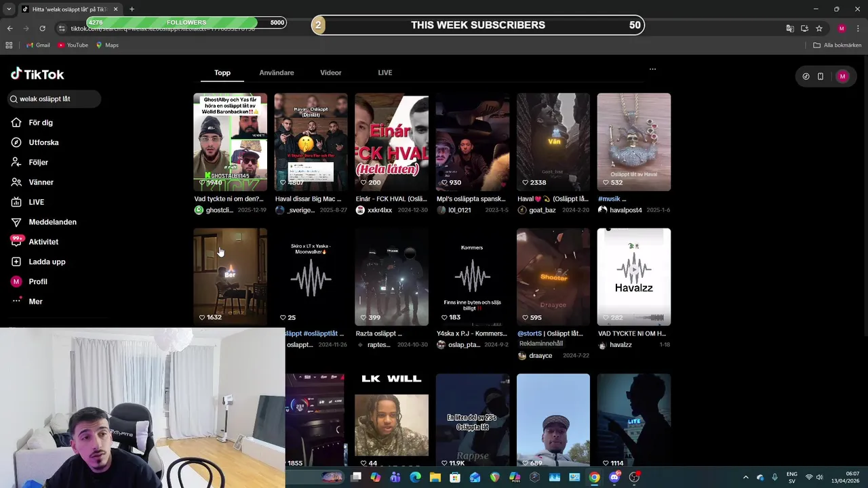Open the Shooter Draayce video
The width and height of the screenshot is (868, 488).
click(553, 277)
